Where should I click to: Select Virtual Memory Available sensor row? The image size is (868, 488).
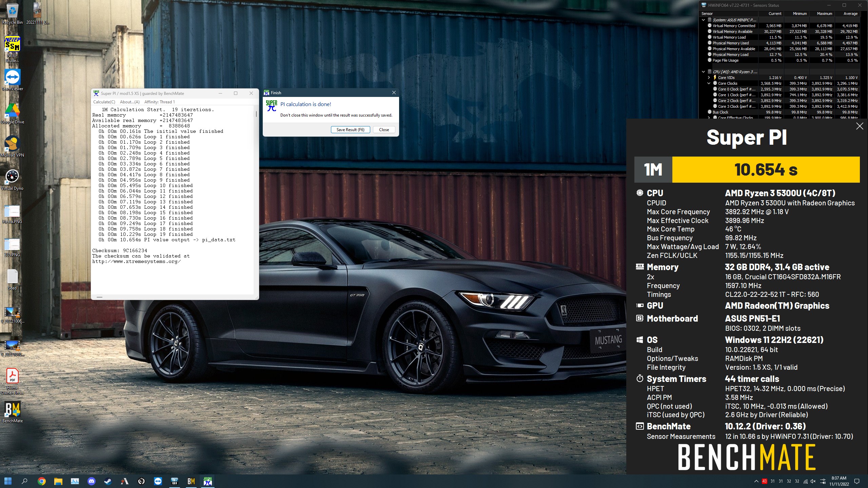coord(780,32)
